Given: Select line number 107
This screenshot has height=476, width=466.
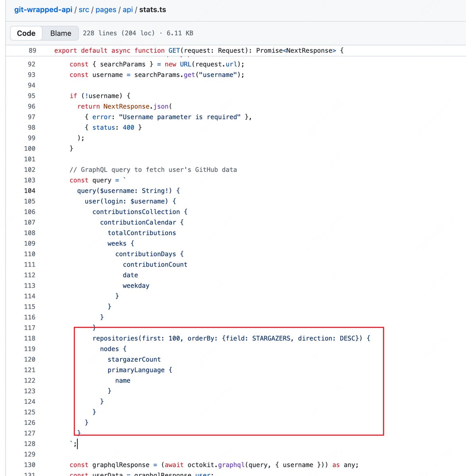Looking at the screenshot, I should point(30,222).
